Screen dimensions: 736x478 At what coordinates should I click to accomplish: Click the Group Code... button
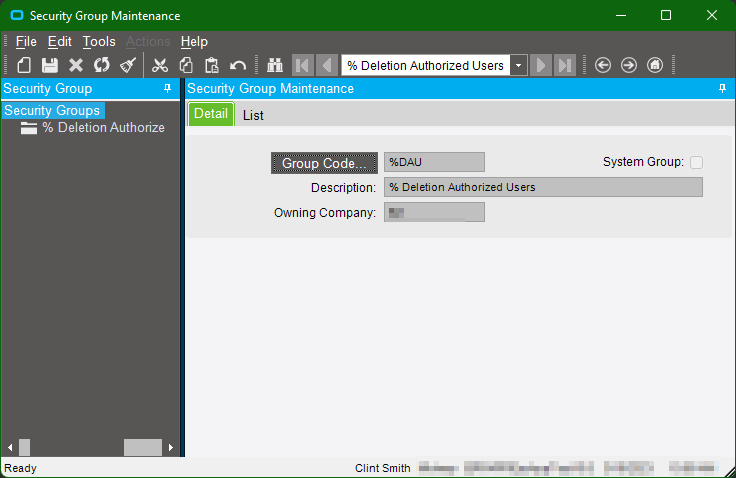(324, 163)
